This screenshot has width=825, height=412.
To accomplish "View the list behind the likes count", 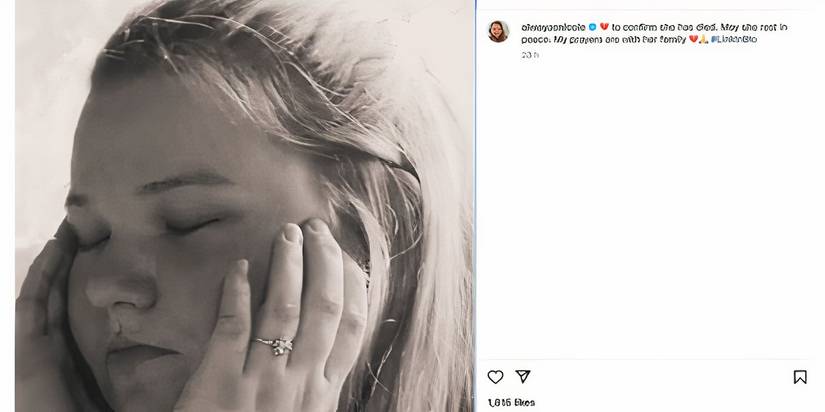I will click(x=511, y=402).
